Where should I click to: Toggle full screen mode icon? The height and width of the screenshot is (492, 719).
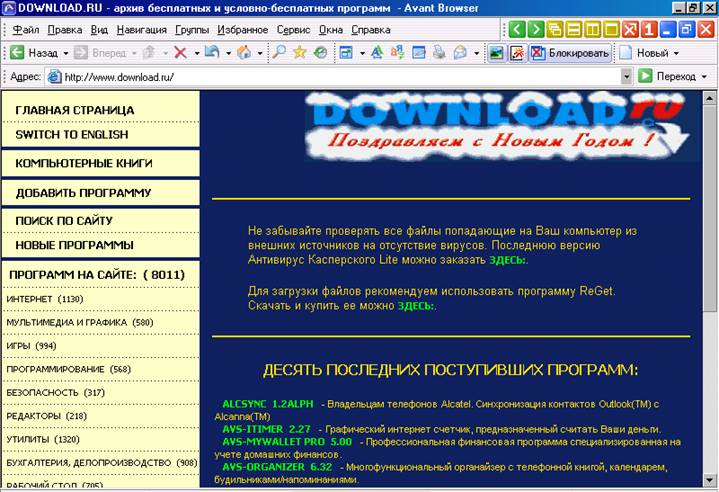pos(346,53)
